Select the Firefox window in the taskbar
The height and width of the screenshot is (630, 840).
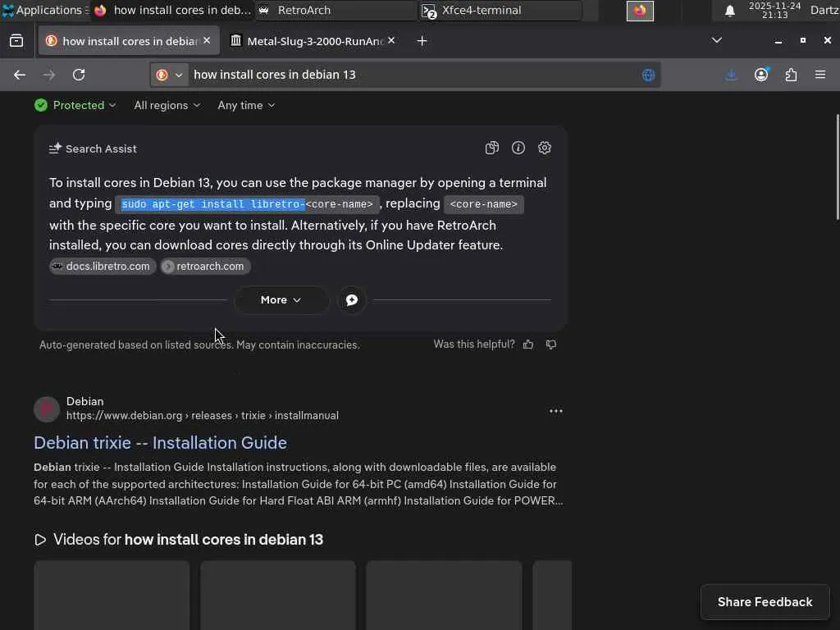point(171,10)
